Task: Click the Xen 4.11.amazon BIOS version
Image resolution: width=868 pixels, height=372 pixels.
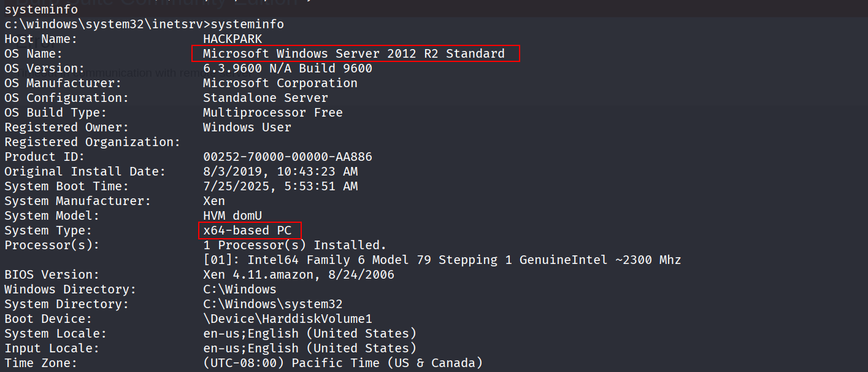Action: (x=298, y=274)
